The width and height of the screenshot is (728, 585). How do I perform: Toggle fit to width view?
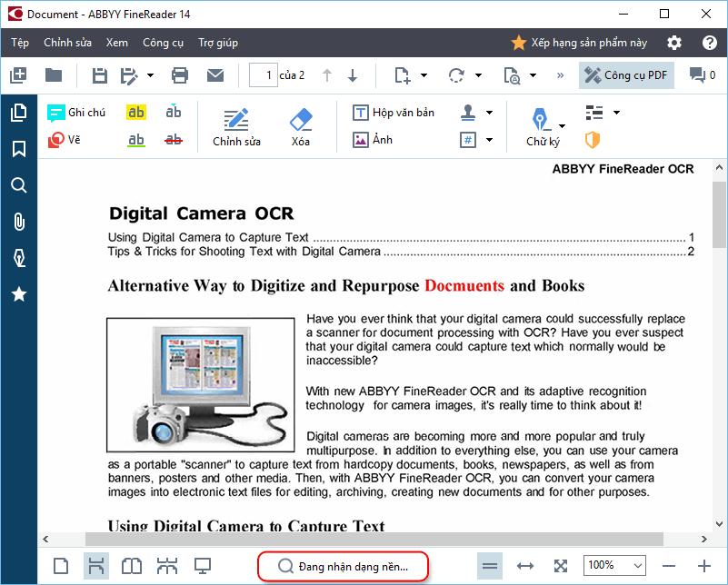pos(525,566)
